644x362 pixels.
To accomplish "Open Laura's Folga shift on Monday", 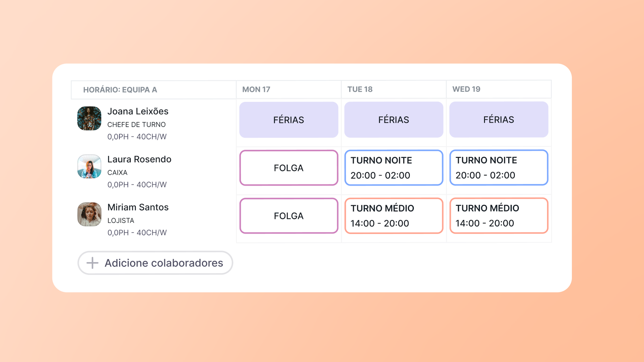I will pos(289,168).
